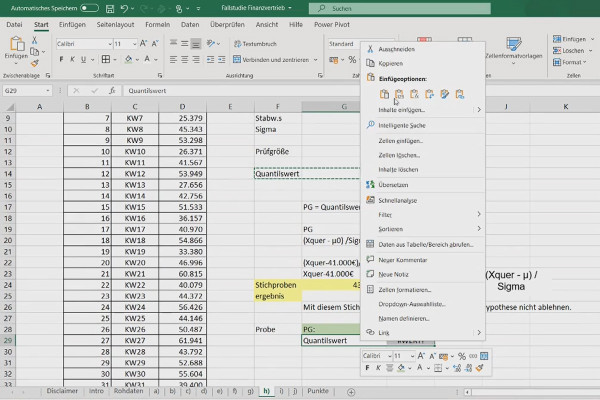Screen dimensions: 600x400
Task: Choose Intelligente Suche in context menu
Action: coord(423,125)
